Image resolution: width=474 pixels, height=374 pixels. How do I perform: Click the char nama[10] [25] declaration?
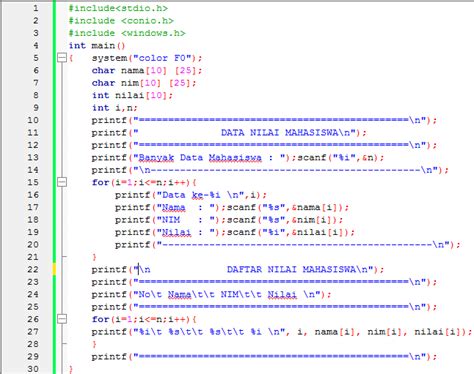click(x=147, y=70)
